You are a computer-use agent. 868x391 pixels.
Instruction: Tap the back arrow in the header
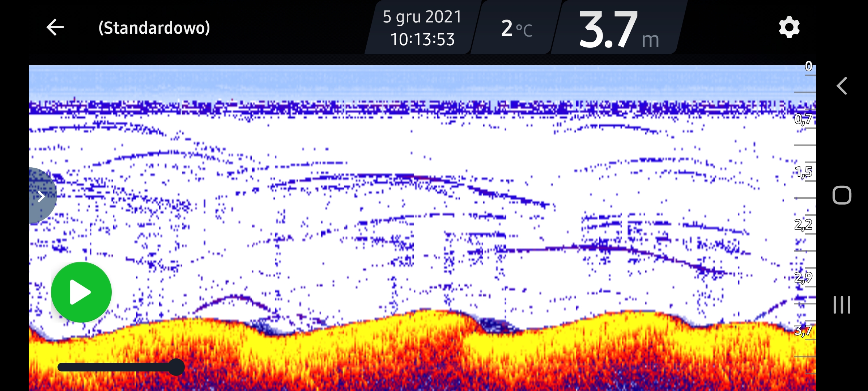(55, 28)
